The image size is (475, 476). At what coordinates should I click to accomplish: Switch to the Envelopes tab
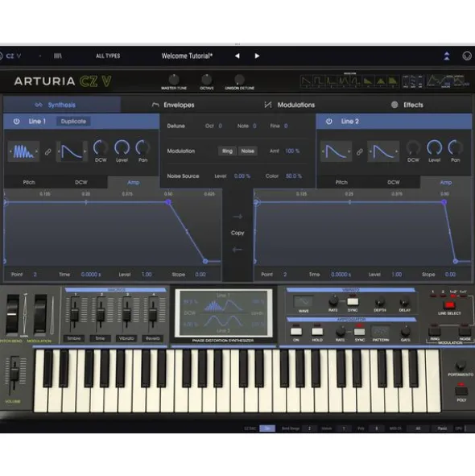(173, 105)
